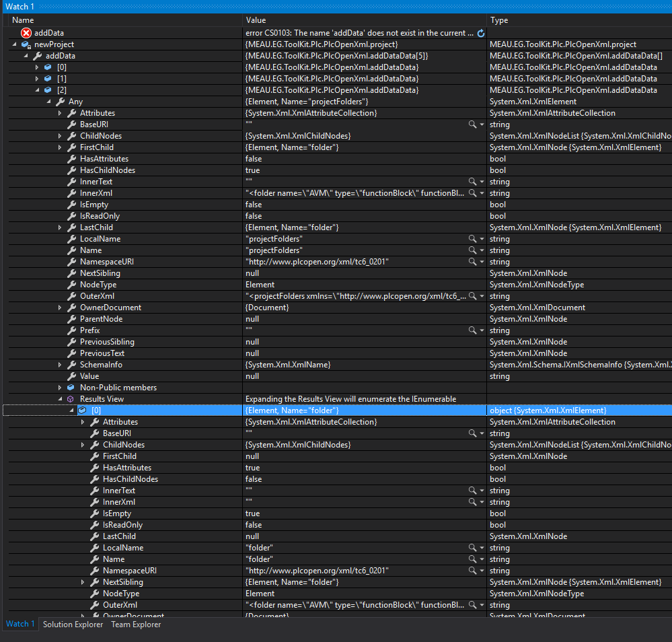Open the text visualizer magnifier for InnerXml
672x642 pixels.
coord(472,193)
